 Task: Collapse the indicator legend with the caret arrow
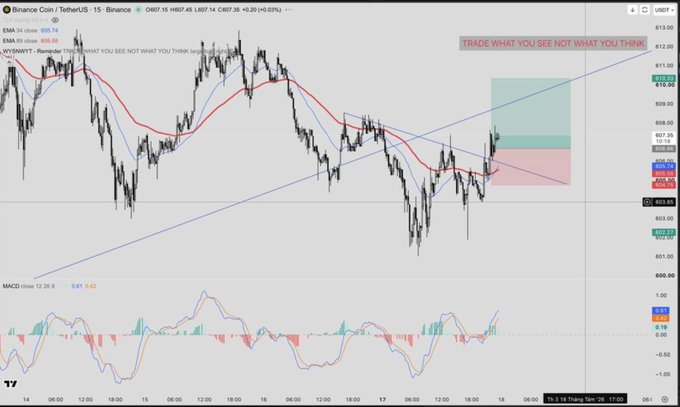(8, 62)
